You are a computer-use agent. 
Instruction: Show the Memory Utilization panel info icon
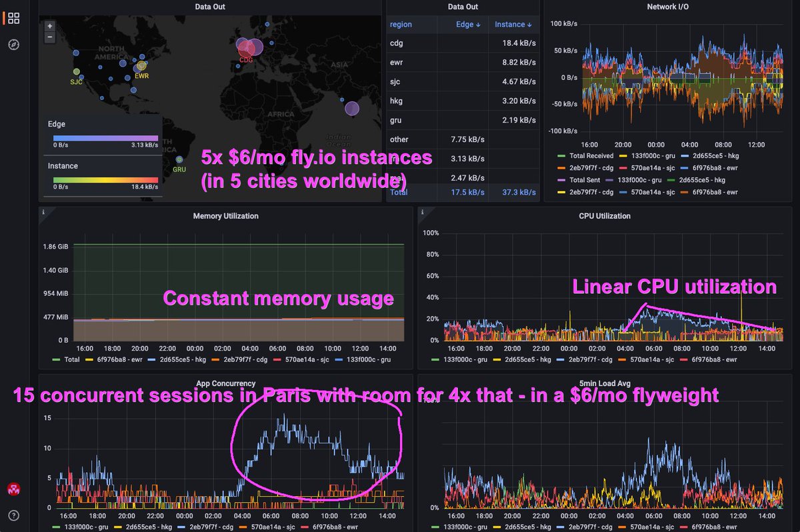pos(43,213)
